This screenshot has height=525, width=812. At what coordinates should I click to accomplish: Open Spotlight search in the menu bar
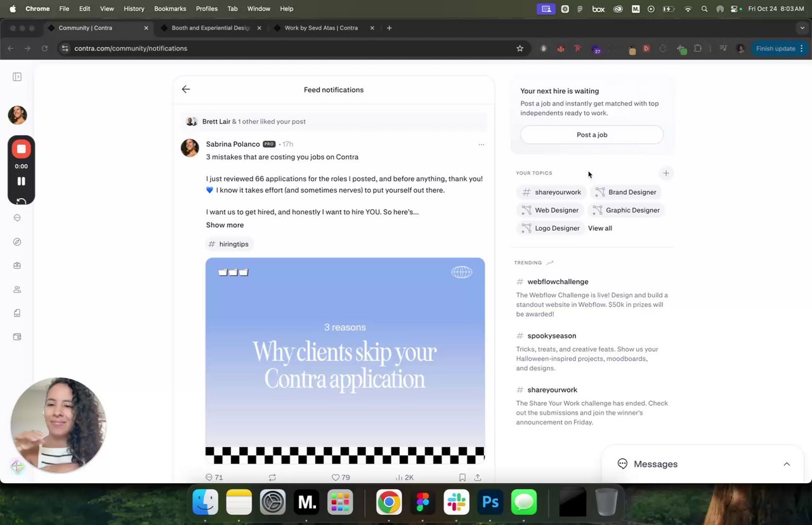click(705, 9)
